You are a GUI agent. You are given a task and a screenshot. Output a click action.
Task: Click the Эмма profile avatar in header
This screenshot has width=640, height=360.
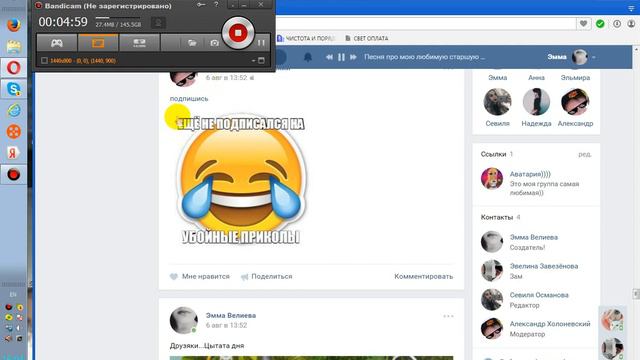(579, 57)
